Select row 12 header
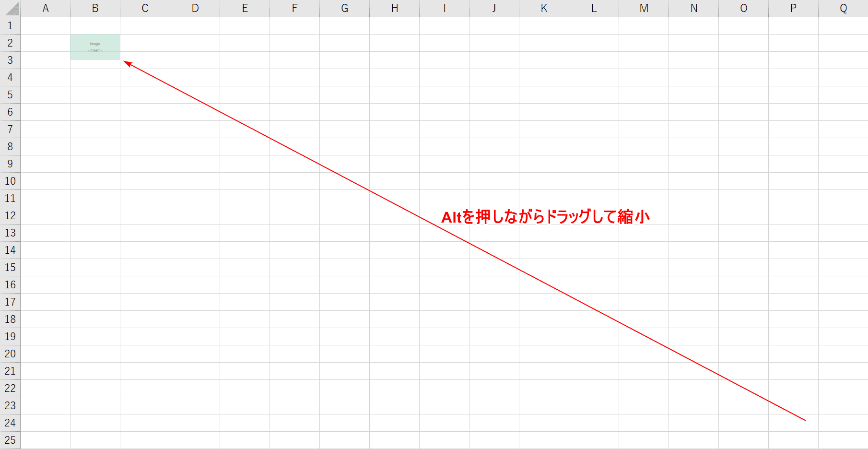Image resolution: width=868 pixels, height=449 pixels. pyautogui.click(x=10, y=216)
